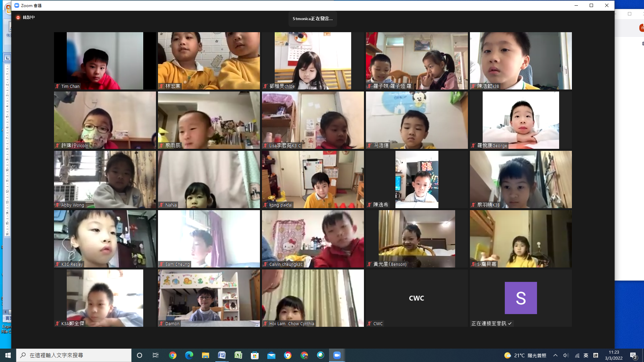Select Abby Wong's video tile

pyautogui.click(x=105, y=179)
